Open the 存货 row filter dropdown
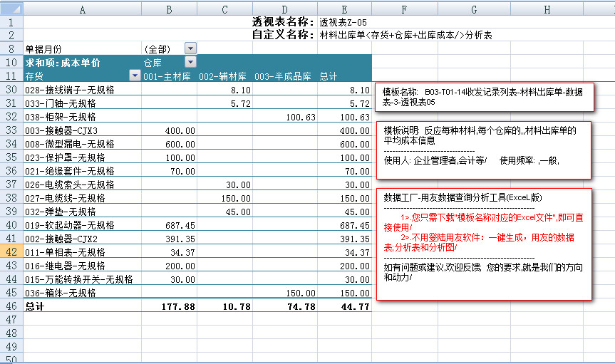 point(135,76)
